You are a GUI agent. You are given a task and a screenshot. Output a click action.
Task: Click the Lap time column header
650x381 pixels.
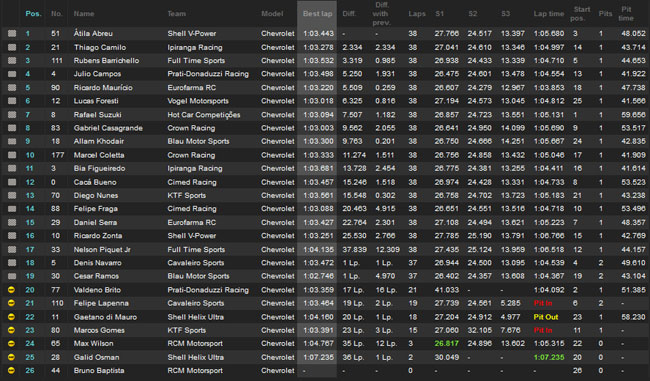[x=548, y=14]
